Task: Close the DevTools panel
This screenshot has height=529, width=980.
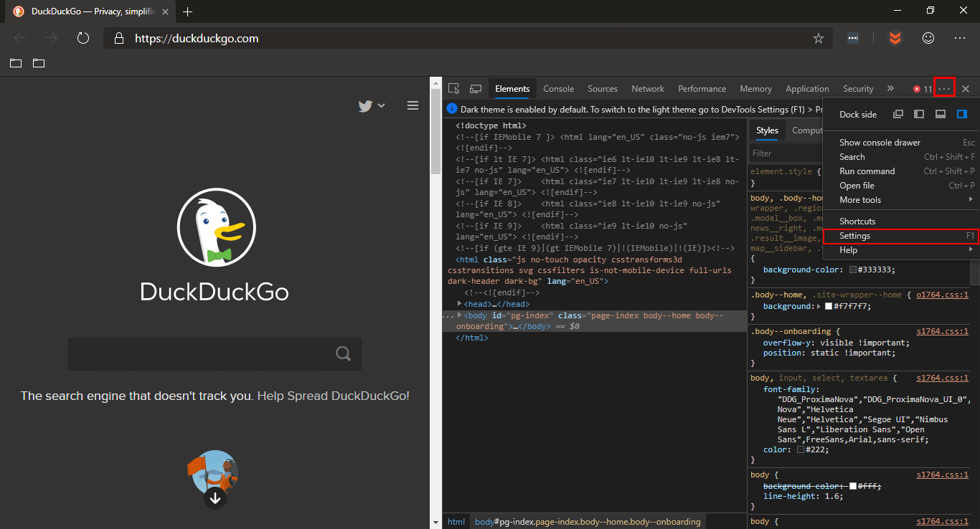Action: [966, 89]
